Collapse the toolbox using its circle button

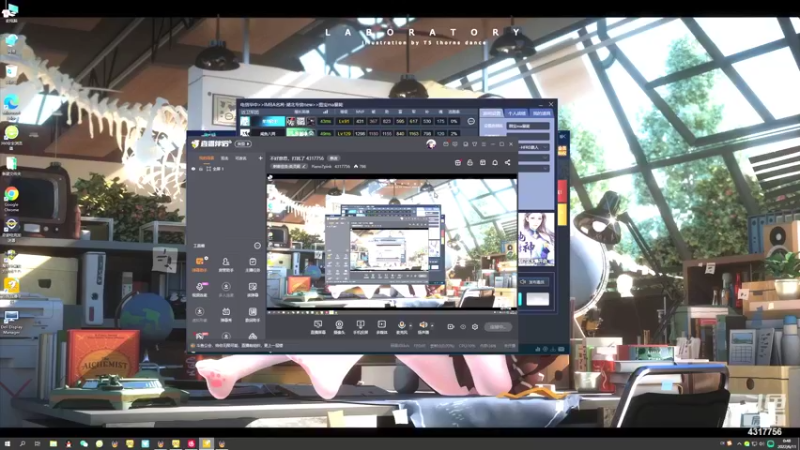pos(257,245)
